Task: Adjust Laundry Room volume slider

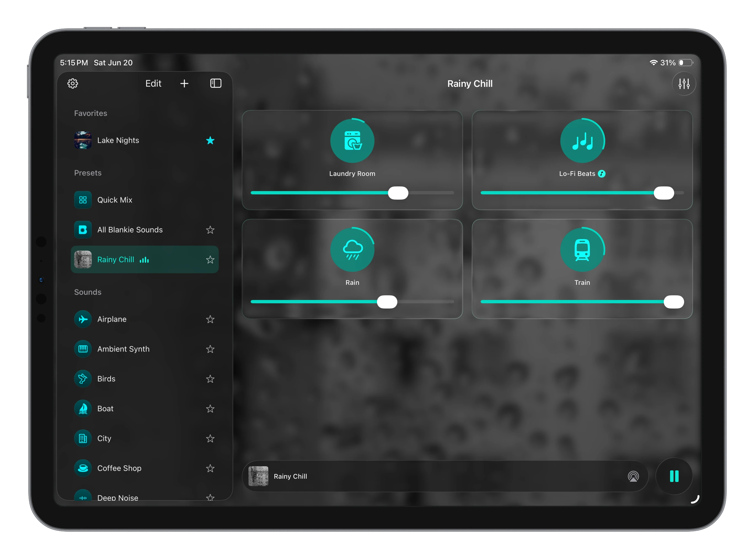Action: (352, 193)
